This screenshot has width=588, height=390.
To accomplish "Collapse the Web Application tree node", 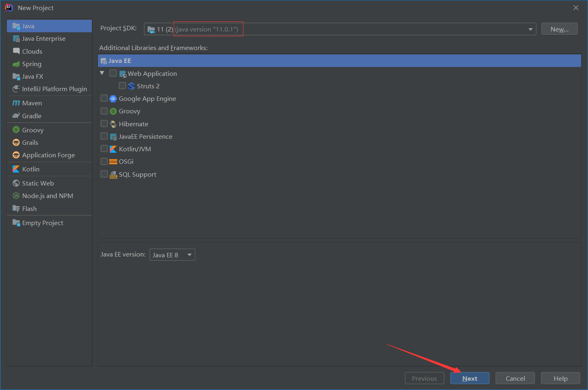I will coord(102,73).
